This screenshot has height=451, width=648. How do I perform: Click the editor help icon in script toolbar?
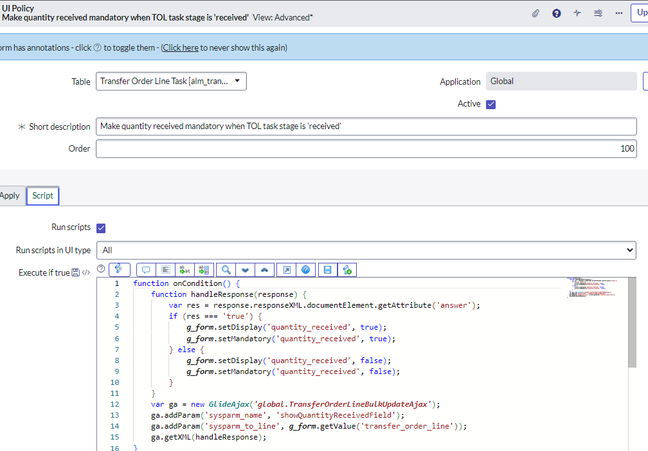pos(306,270)
